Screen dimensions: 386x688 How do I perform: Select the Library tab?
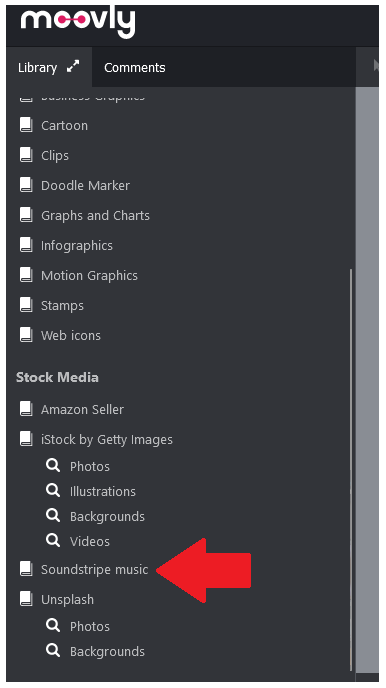[x=37, y=68]
